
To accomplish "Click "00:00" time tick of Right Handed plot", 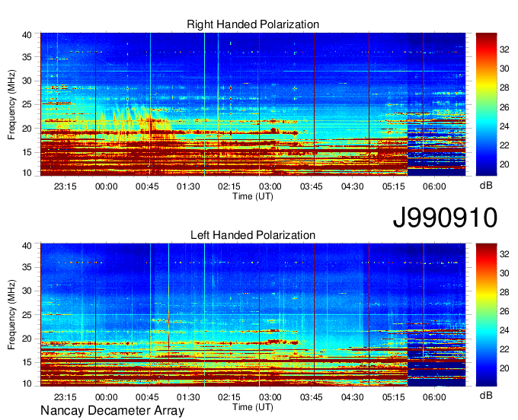I will (107, 186).
